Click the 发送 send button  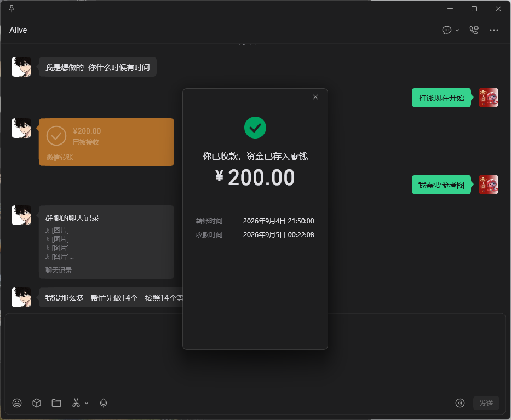(x=486, y=403)
